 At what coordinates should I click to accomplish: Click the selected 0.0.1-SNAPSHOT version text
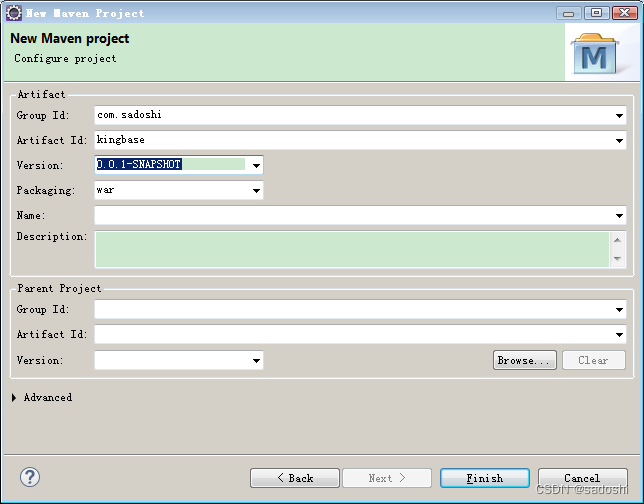139,164
